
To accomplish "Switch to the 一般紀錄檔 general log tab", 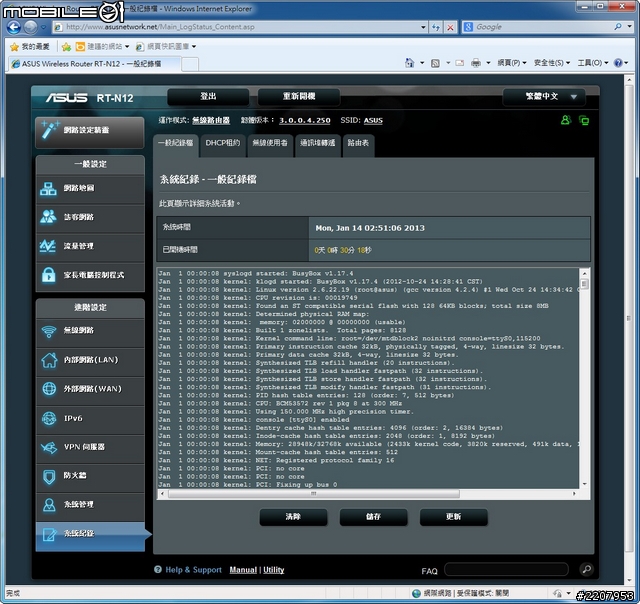I will tap(176, 143).
